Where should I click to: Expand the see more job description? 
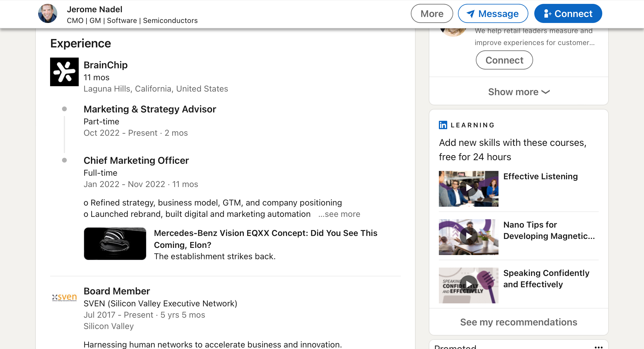339,214
